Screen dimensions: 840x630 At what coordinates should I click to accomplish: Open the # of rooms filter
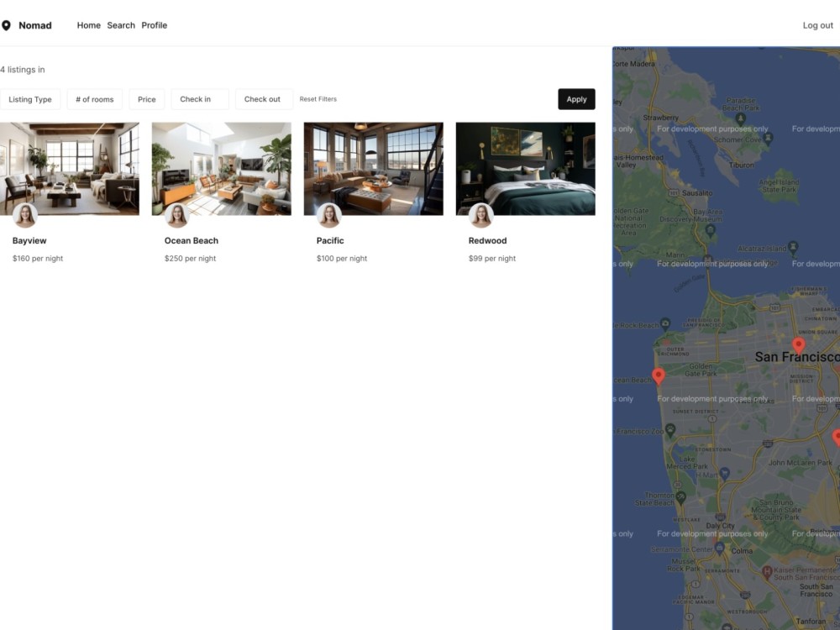[x=95, y=99]
